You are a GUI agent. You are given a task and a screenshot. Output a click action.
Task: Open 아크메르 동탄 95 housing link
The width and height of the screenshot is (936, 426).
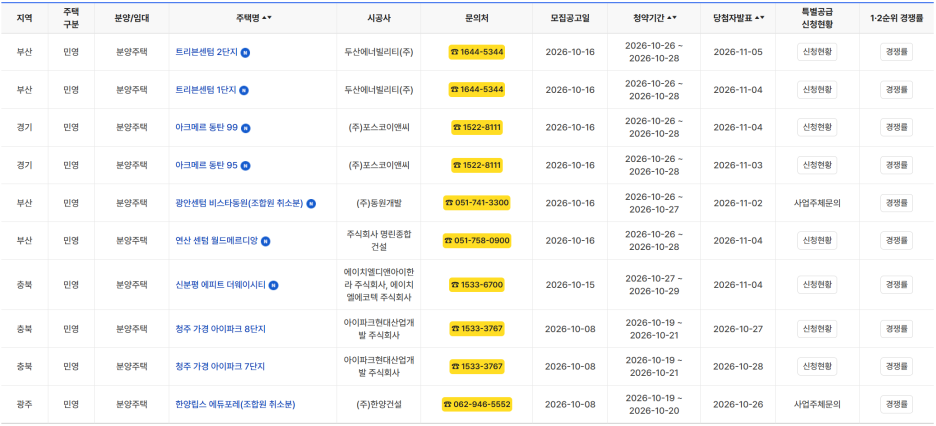tap(207, 165)
